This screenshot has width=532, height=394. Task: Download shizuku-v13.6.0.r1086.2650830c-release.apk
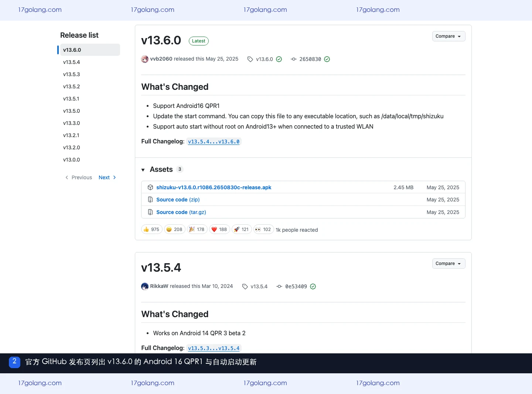[x=214, y=187]
